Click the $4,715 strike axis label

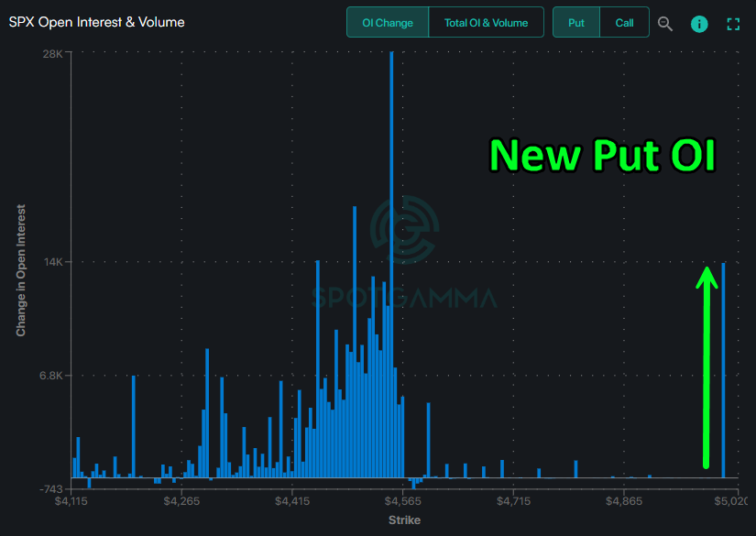(x=513, y=501)
